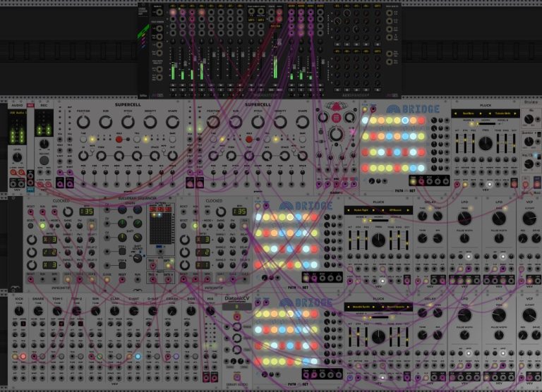The image size is (542, 392).
Task: Click red center button on module left of top Bridge
Action: [x=336, y=118]
